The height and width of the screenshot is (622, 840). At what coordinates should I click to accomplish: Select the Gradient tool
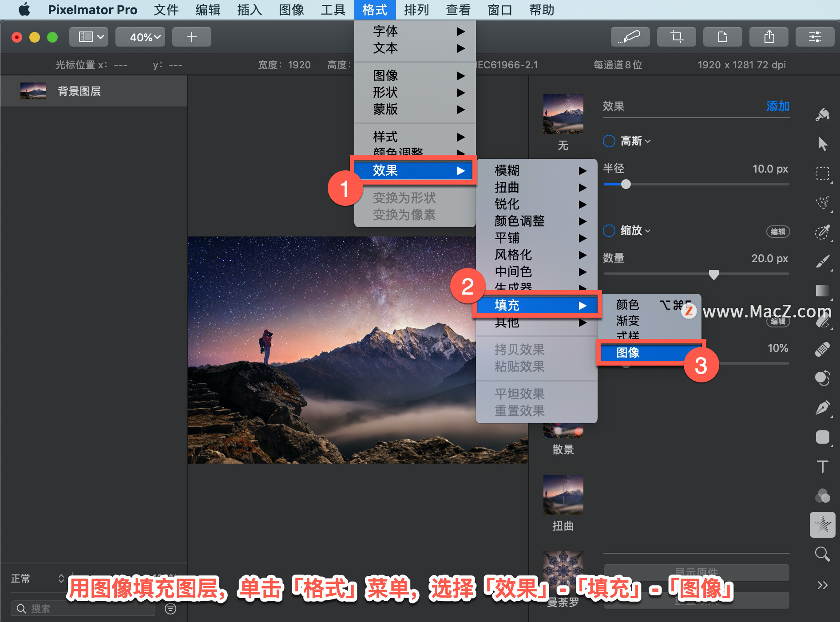pos(822,291)
